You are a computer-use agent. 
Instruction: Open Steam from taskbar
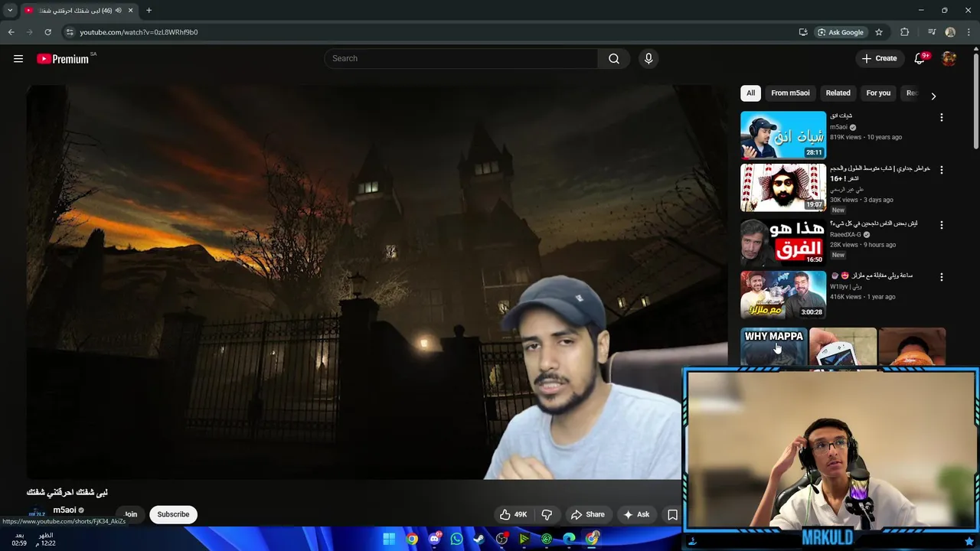479,539
